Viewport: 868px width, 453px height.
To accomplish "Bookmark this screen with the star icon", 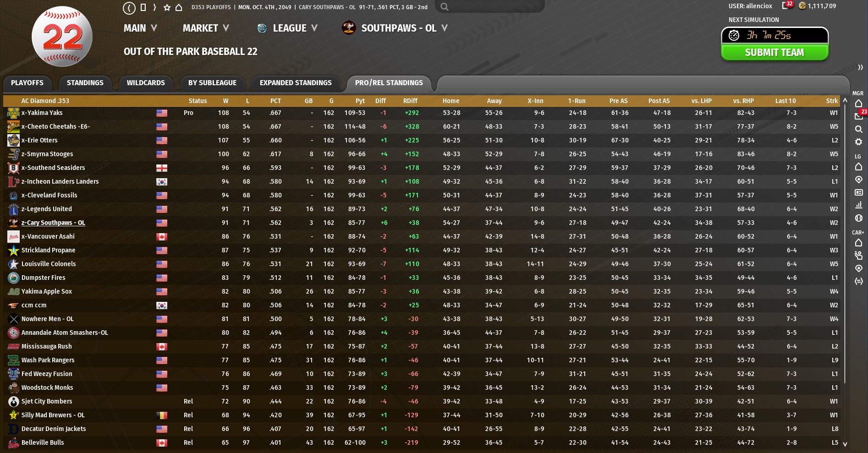I will click(x=167, y=7).
